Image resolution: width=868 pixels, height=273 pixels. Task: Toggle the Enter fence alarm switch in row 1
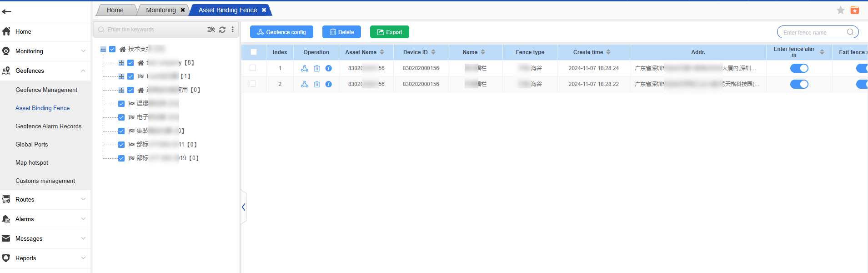[x=799, y=68]
